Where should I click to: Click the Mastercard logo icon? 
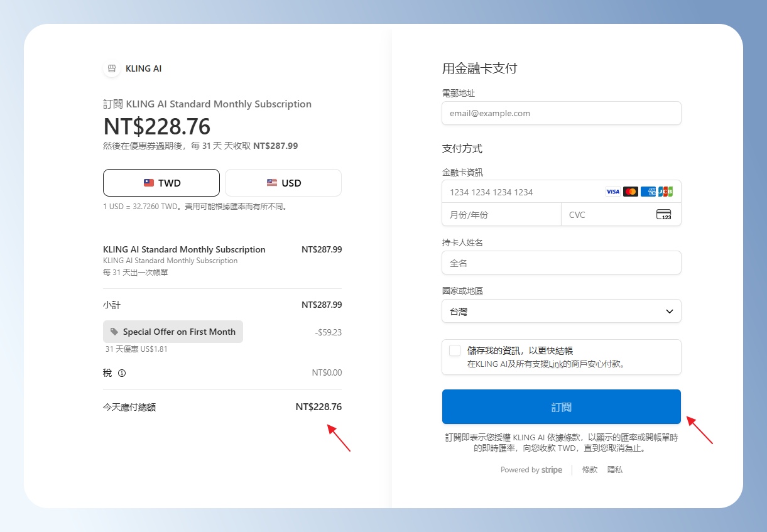[x=630, y=192]
